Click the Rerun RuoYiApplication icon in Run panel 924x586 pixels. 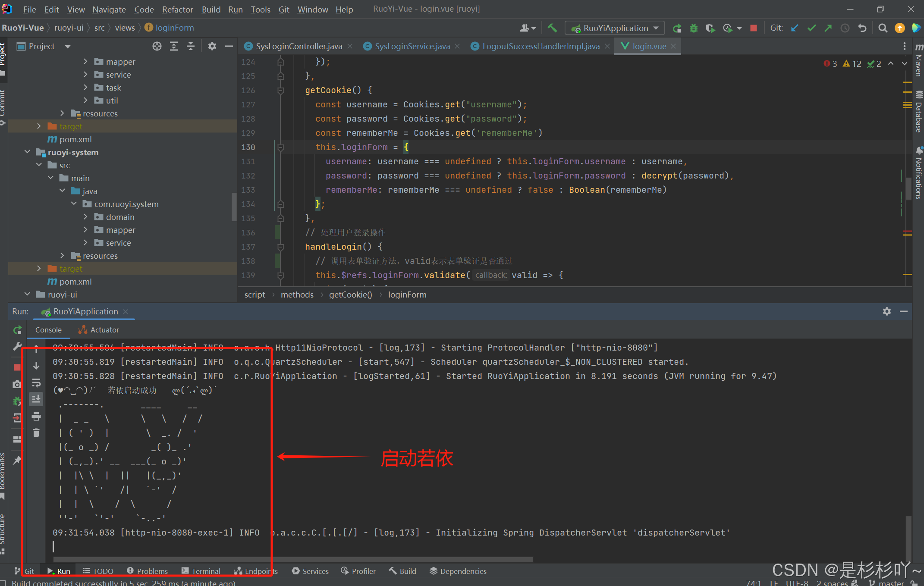(x=17, y=330)
